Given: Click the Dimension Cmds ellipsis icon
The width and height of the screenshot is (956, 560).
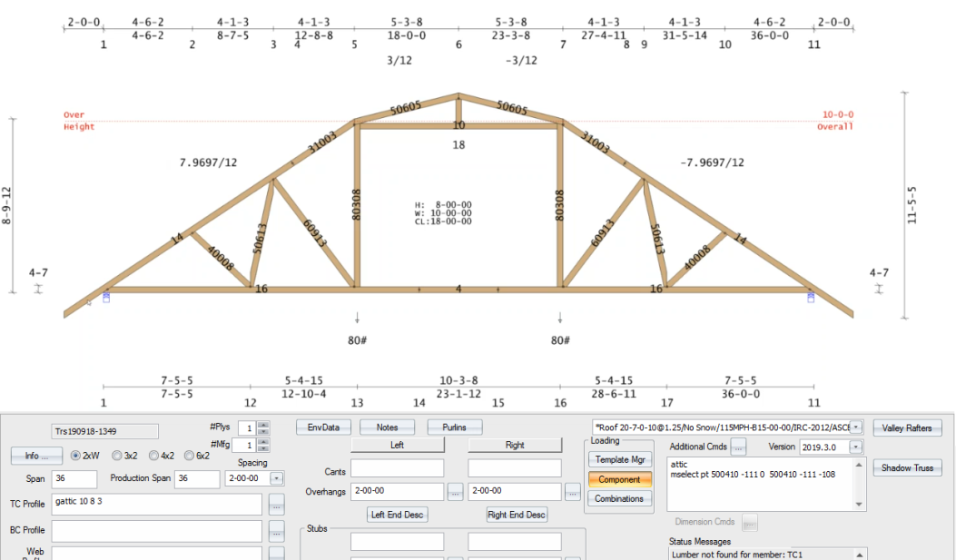Looking at the screenshot, I should click(x=750, y=522).
